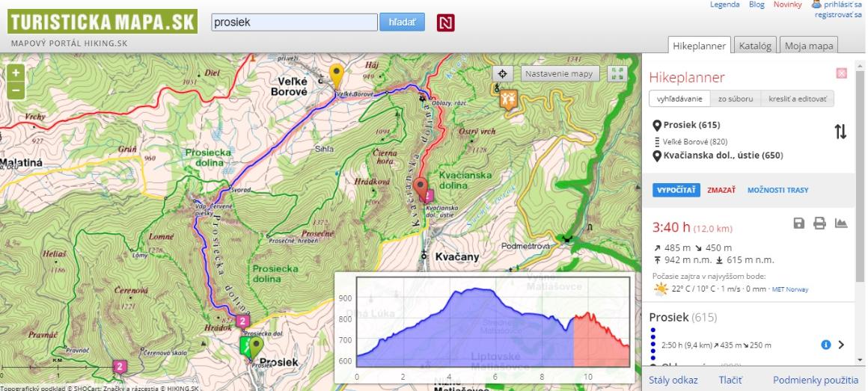Image resolution: width=868 pixels, height=391 pixels.
Task: Show the elevation profile chart icon
Action: tap(841, 223)
